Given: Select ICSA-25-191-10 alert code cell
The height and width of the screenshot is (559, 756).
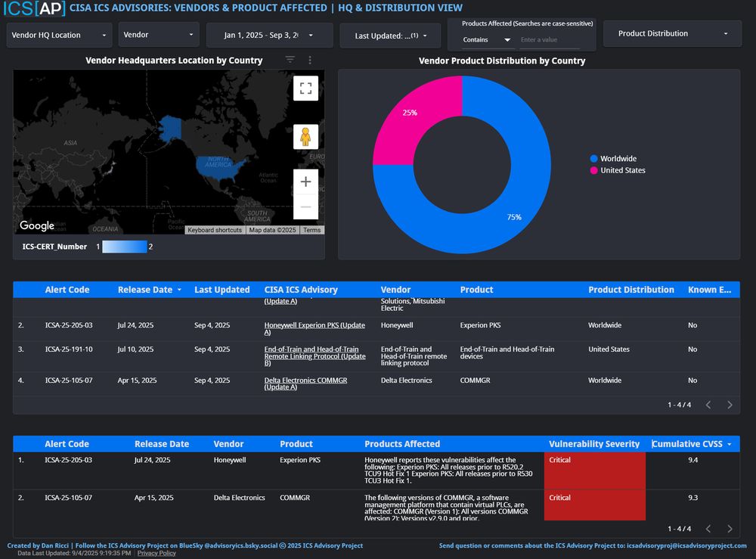Looking at the screenshot, I should pos(69,349).
